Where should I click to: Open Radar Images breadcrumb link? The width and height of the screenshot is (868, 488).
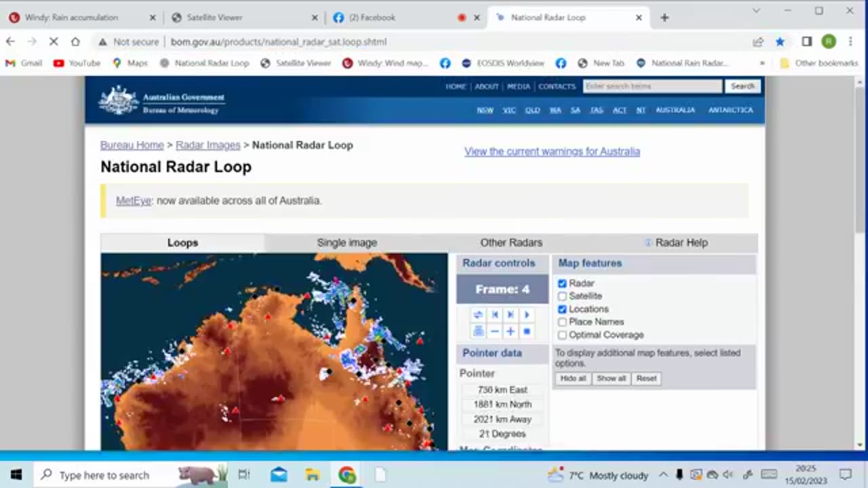click(208, 145)
